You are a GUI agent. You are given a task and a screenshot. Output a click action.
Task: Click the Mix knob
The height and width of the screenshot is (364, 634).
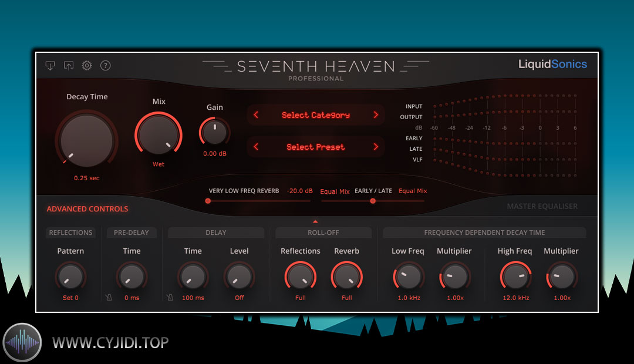158,134
